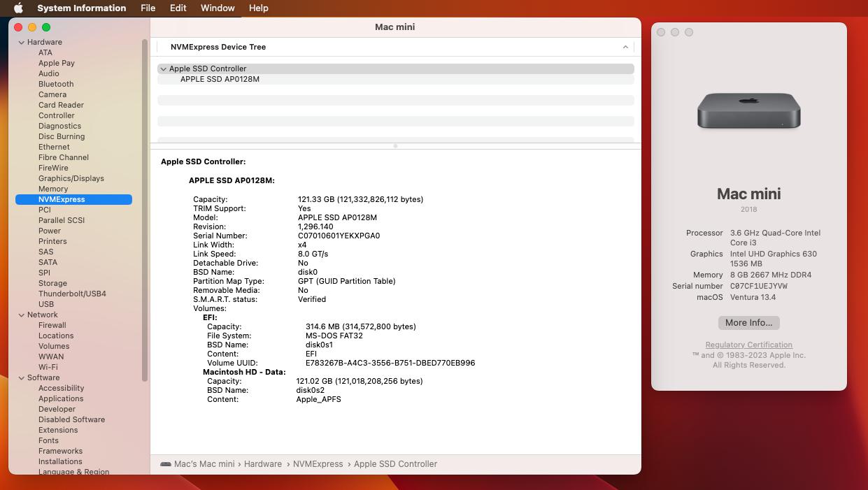The height and width of the screenshot is (490, 868).
Task: Select Frameworks under Software
Action: point(61,451)
